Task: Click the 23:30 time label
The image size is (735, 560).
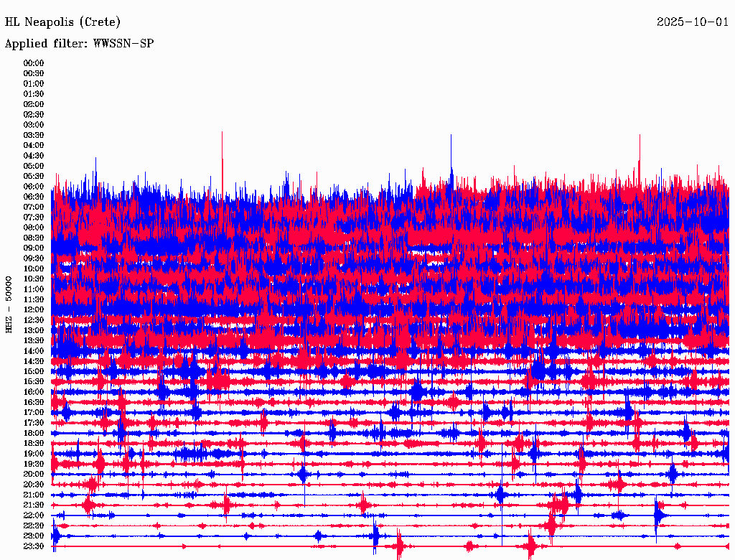Action: [x=34, y=546]
